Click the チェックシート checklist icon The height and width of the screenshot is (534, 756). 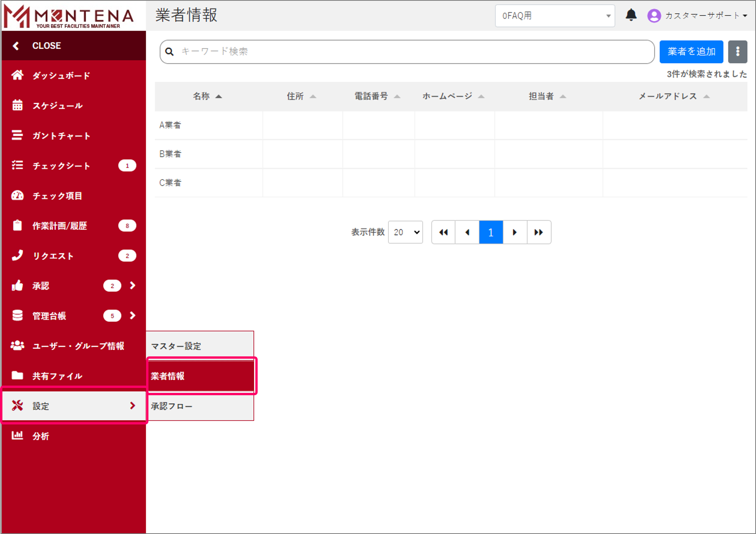pyautogui.click(x=18, y=165)
